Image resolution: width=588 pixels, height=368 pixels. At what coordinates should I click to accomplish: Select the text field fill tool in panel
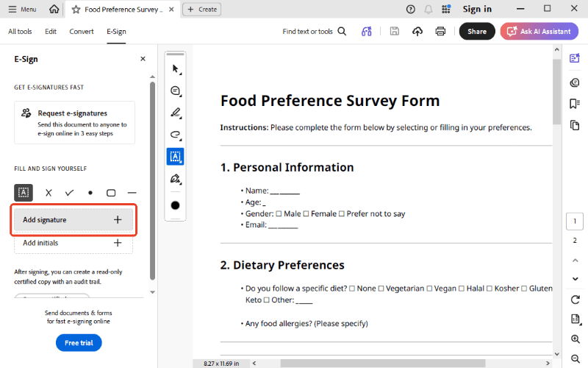(x=24, y=193)
